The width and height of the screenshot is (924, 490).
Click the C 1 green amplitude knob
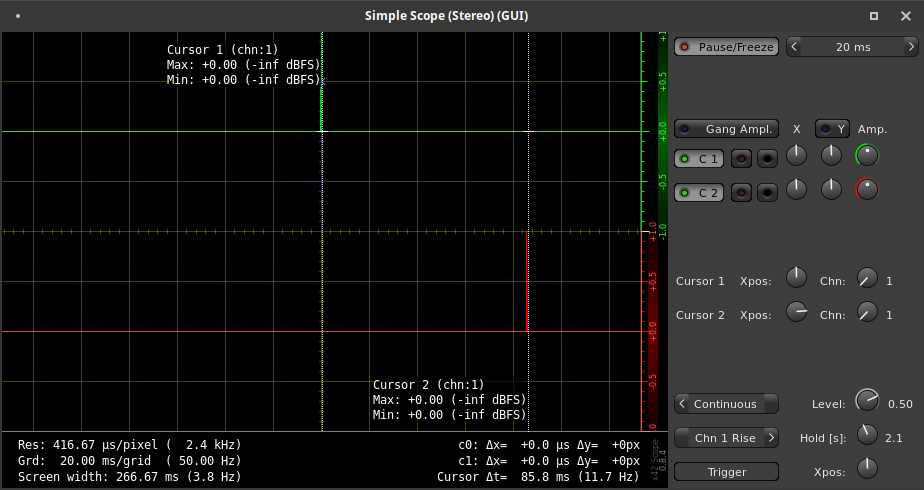pos(867,155)
